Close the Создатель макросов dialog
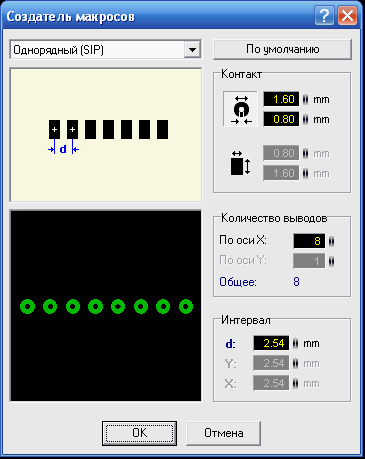Image resolution: width=365 pixels, height=459 pixels. [x=347, y=16]
